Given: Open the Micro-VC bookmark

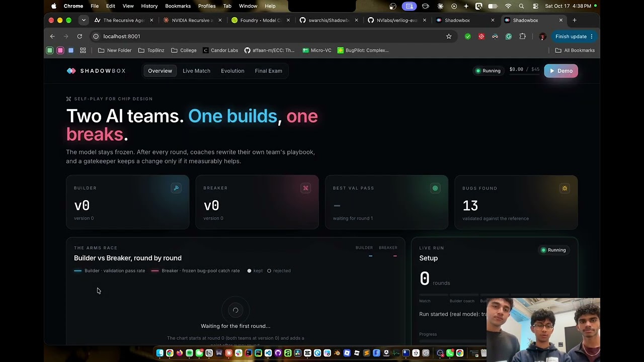Looking at the screenshot, I should pyautogui.click(x=317, y=50).
